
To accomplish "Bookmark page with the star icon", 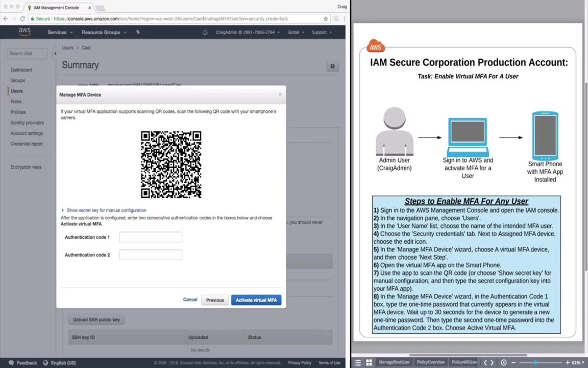I will tap(326, 19).
